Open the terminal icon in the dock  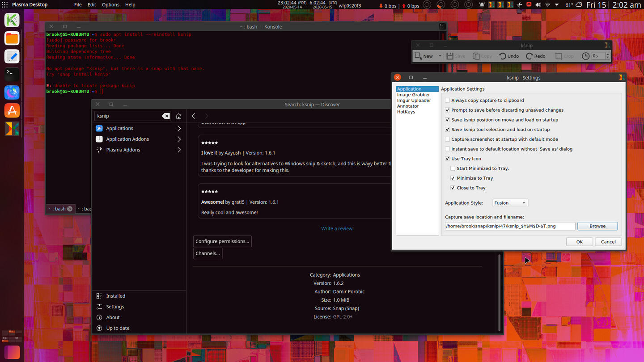[12, 74]
